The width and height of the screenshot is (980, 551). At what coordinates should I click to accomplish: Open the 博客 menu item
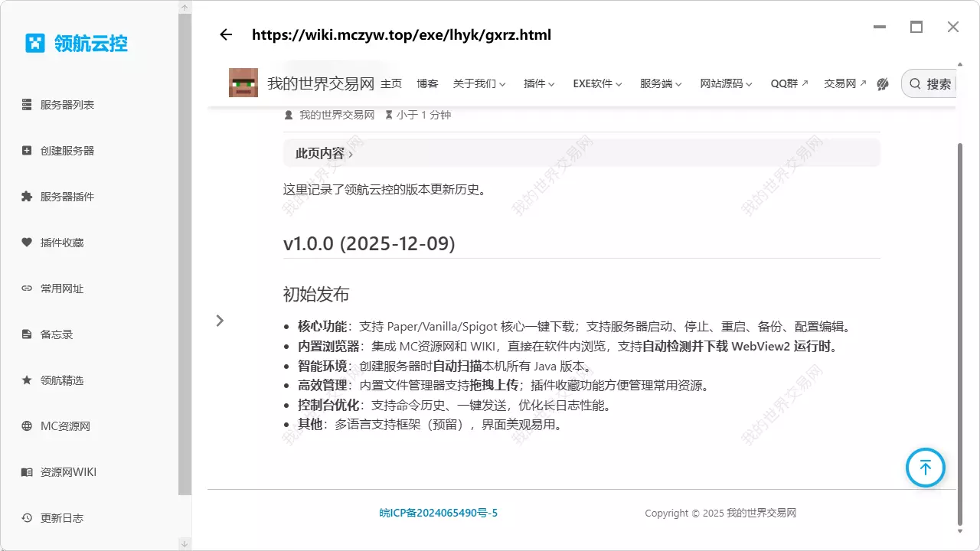pos(428,84)
